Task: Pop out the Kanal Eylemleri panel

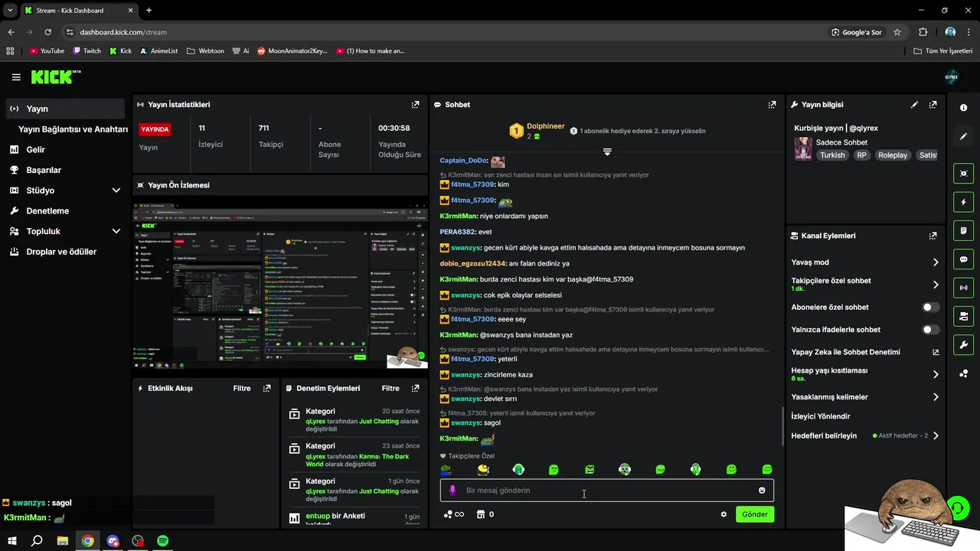Action: 933,236
